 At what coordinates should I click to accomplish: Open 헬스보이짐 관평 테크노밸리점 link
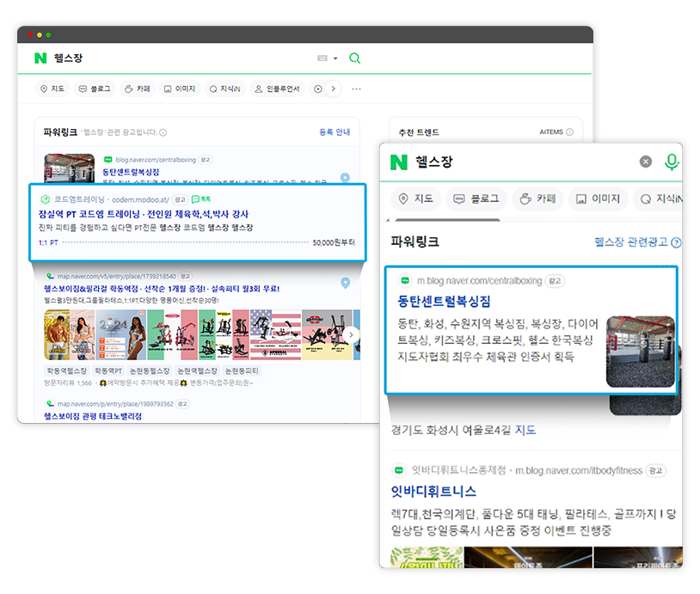[93, 416]
